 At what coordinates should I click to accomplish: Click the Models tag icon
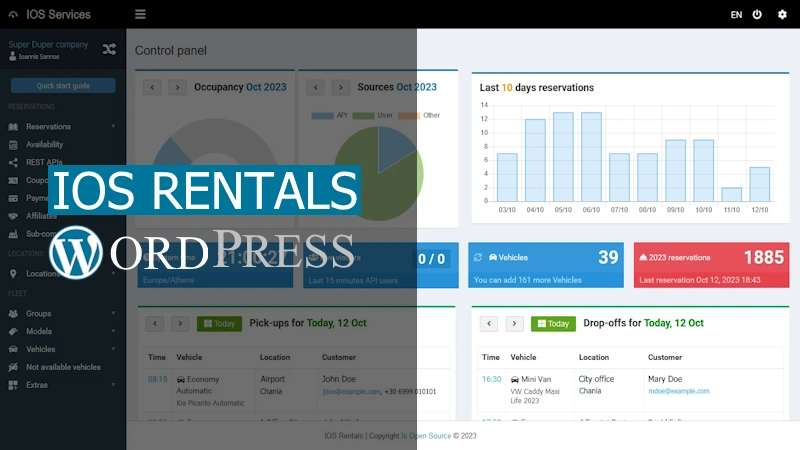pos(13,331)
